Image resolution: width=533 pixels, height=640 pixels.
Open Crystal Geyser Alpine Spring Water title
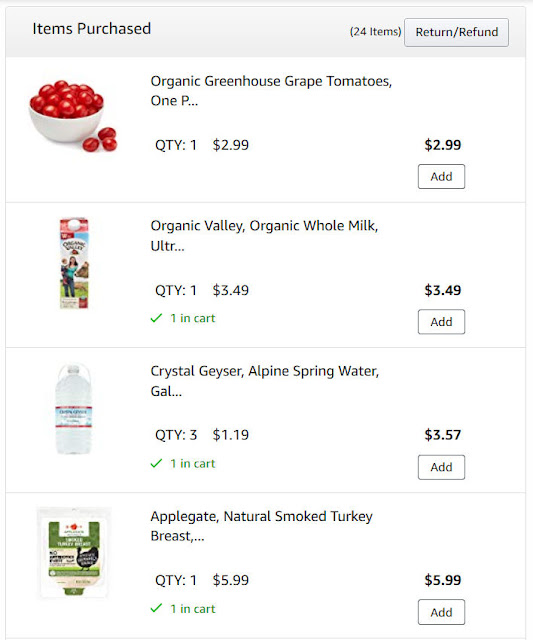click(264, 381)
